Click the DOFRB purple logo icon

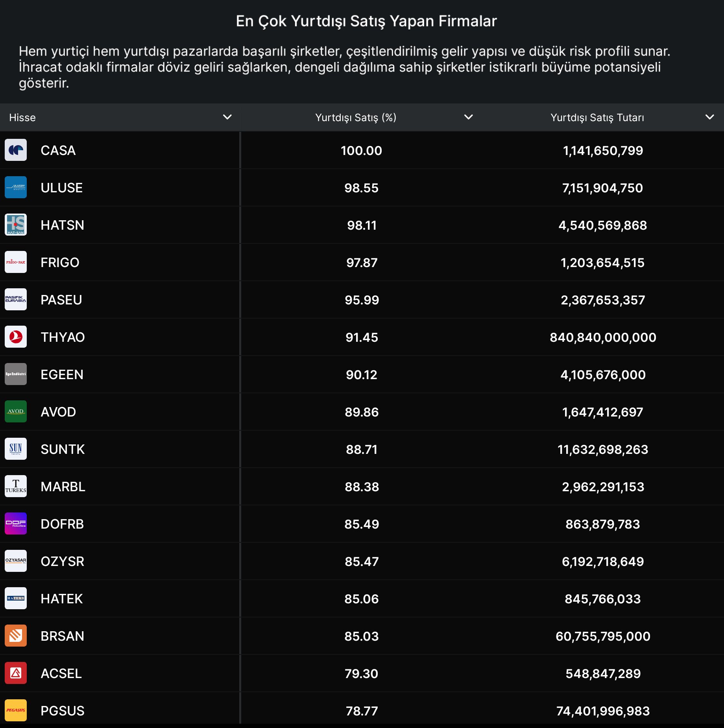[16, 524]
